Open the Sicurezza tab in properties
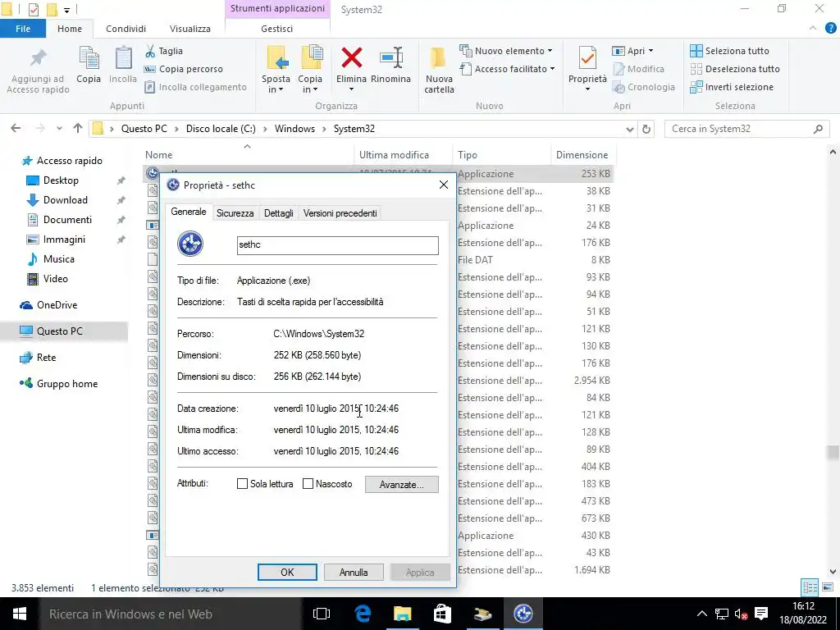 (235, 213)
